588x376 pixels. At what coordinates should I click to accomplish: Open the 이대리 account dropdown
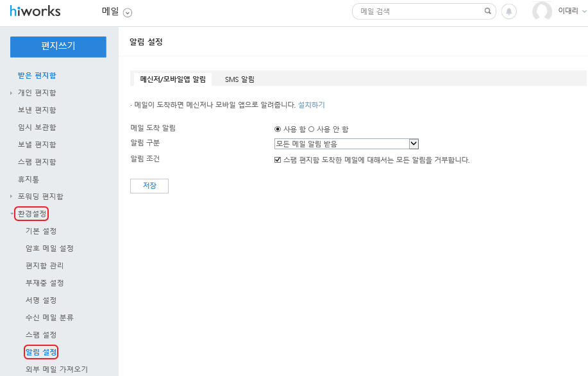tap(582, 12)
